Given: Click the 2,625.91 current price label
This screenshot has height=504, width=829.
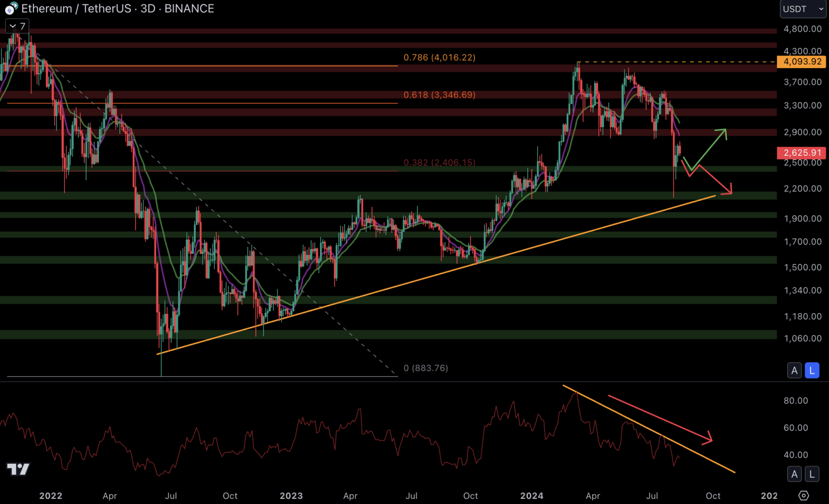Looking at the screenshot, I should pyautogui.click(x=802, y=153).
